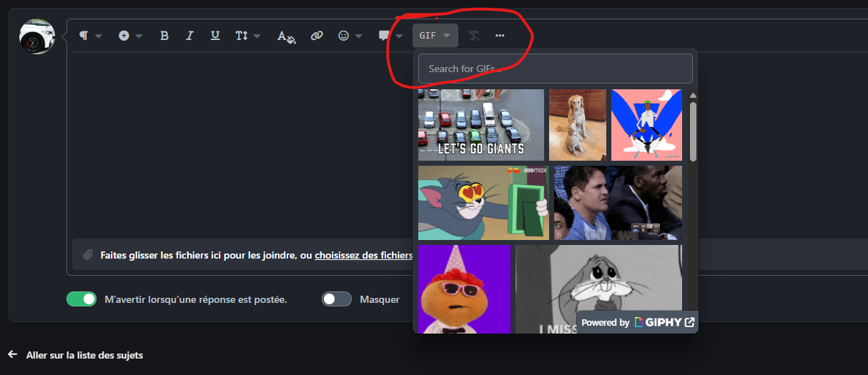
Task: Select the basketball spectators GIF
Action: click(x=618, y=203)
